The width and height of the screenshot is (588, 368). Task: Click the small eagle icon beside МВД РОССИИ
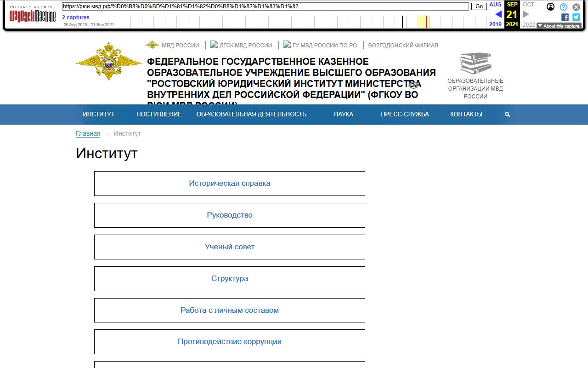pyautogui.click(x=152, y=45)
